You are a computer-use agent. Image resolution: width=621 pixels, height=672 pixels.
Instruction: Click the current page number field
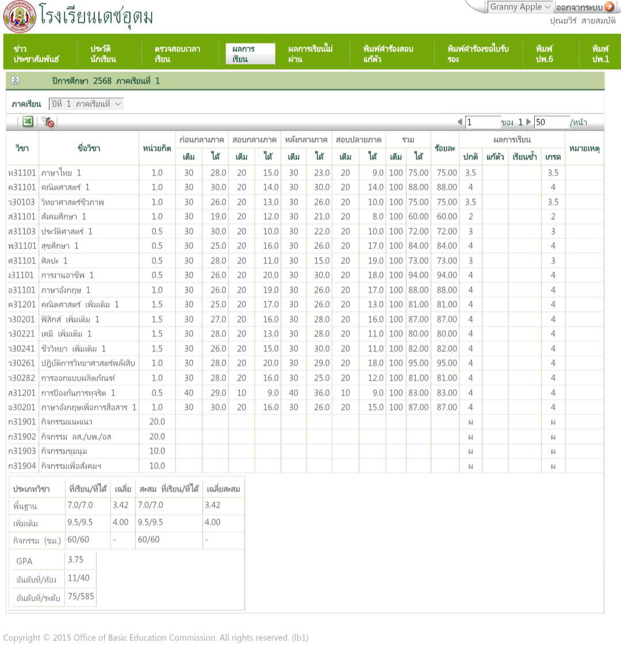point(482,122)
